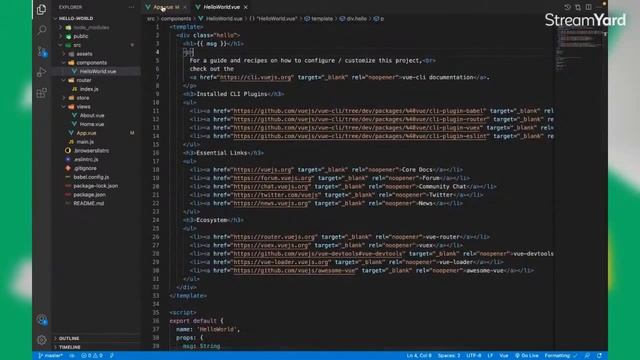Screen dimensions: 640x360
Task: Click errors and warnings count in status bar
Action: tap(92, 356)
